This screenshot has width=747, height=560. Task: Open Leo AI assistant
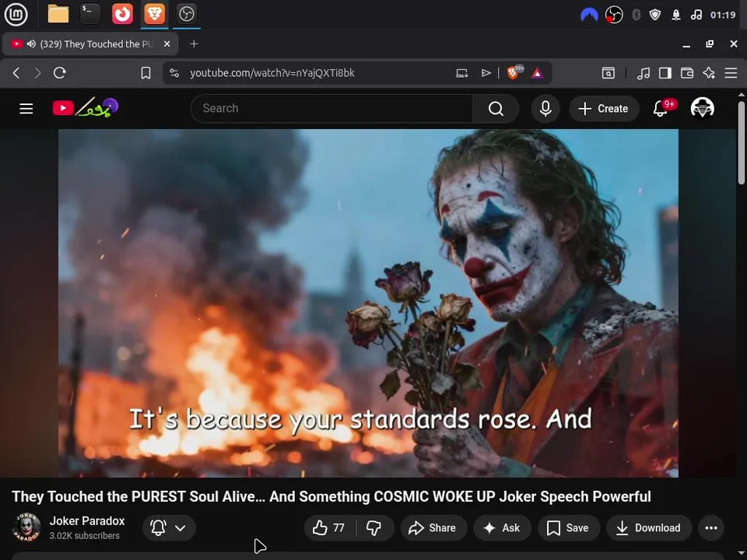click(709, 73)
